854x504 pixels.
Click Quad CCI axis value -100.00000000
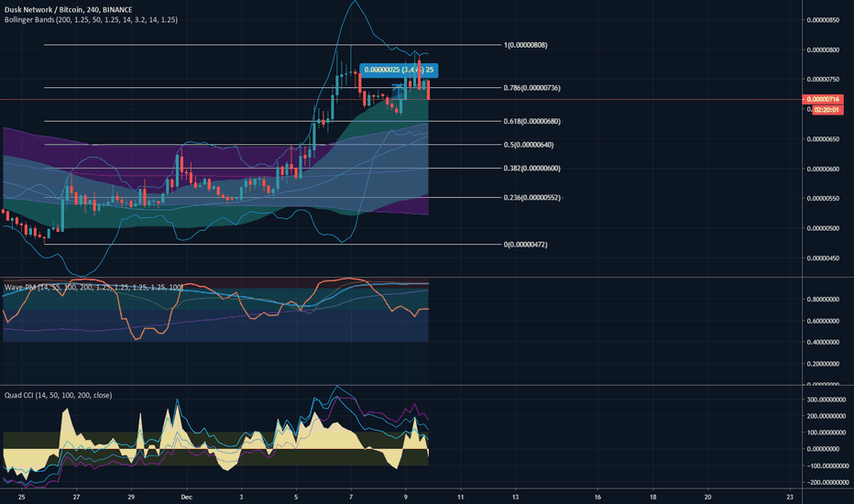(827, 466)
